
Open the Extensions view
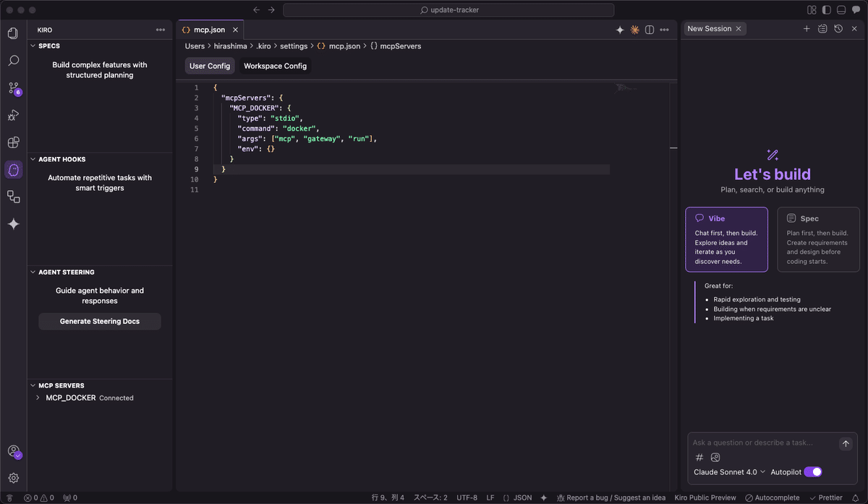coord(12,142)
